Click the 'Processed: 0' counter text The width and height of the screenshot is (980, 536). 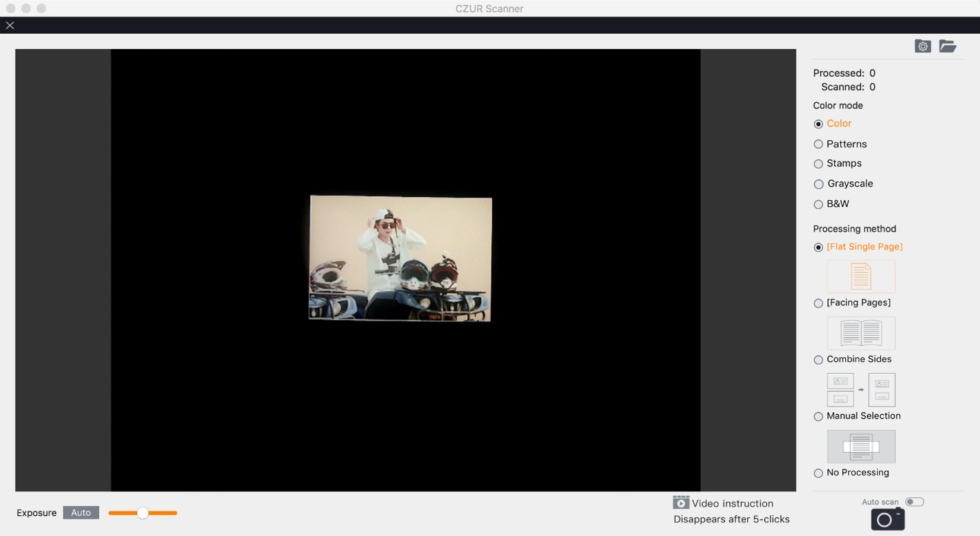pyautogui.click(x=844, y=73)
